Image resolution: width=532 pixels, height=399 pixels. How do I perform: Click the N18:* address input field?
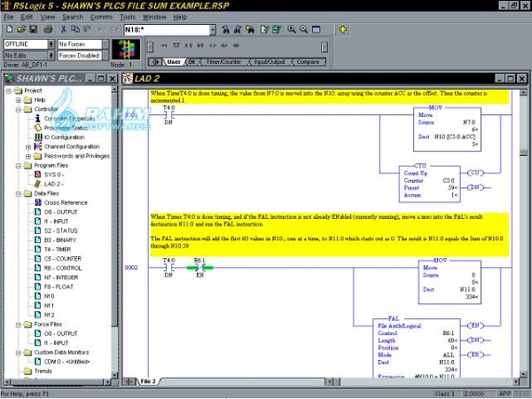click(162, 29)
